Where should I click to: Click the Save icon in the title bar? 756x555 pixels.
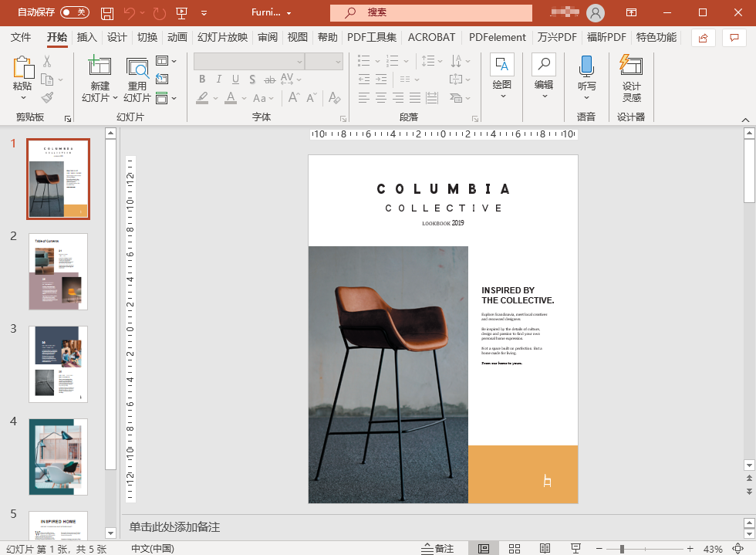(x=107, y=13)
